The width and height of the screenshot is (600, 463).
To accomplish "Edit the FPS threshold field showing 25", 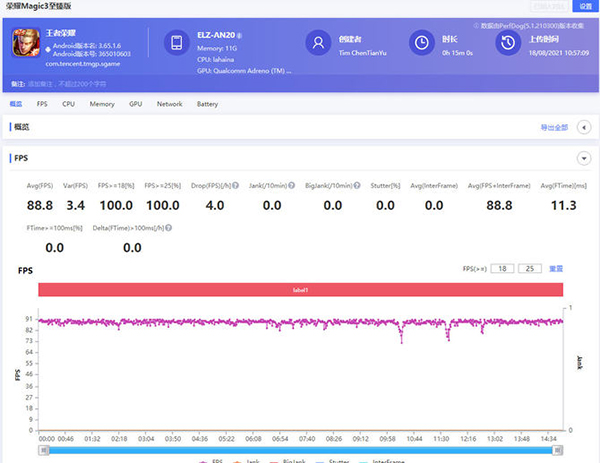I will tap(532, 269).
